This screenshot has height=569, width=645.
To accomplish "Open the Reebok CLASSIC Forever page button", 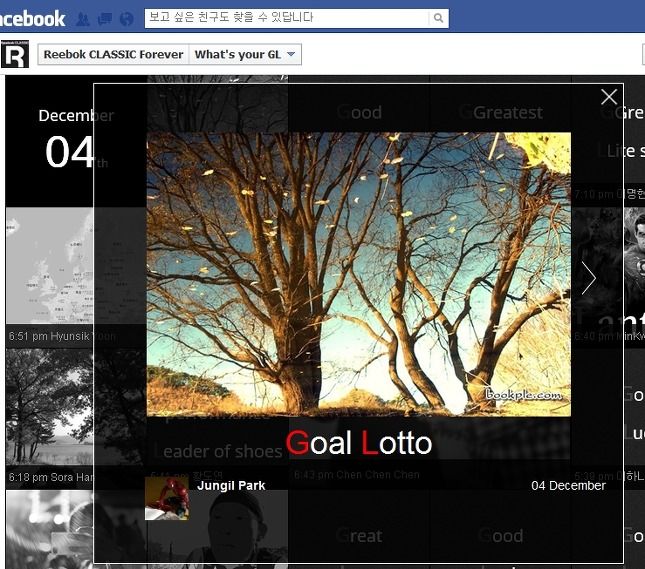I will 113,54.
